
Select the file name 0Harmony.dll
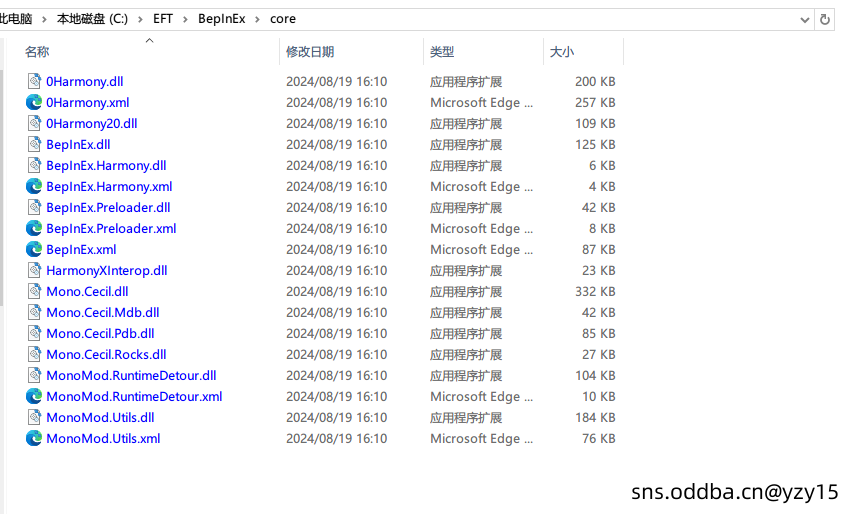click(x=85, y=81)
